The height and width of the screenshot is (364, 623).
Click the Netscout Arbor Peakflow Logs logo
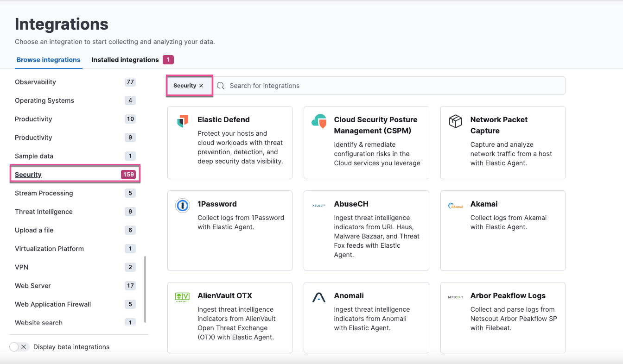[455, 297]
